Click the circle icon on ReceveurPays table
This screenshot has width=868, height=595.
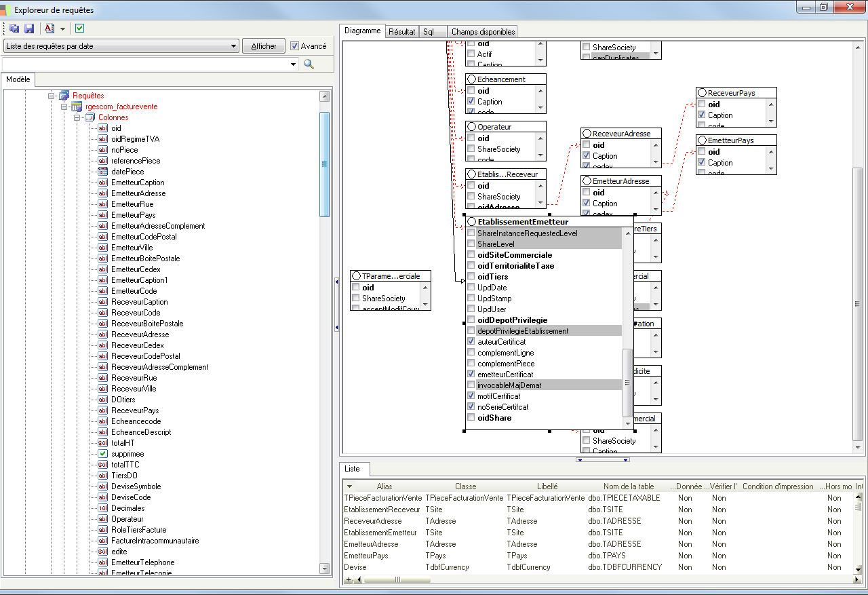click(702, 93)
